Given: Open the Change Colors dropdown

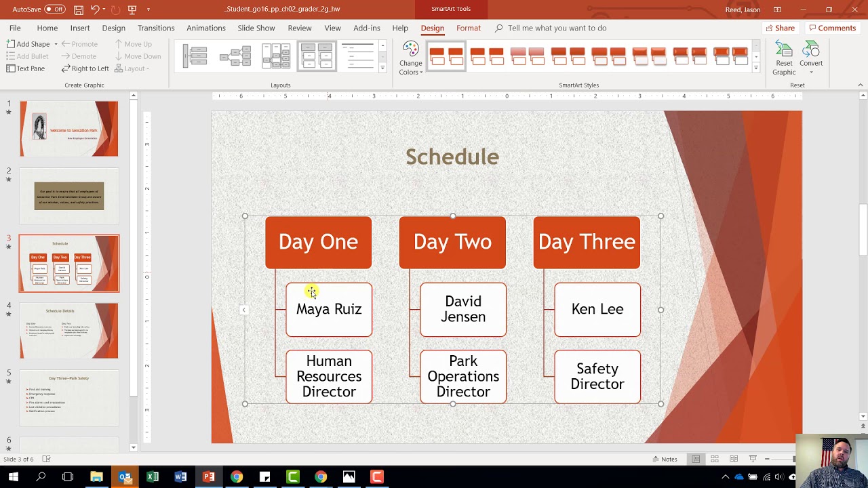Looking at the screenshot, I should [x=410, y=58].
